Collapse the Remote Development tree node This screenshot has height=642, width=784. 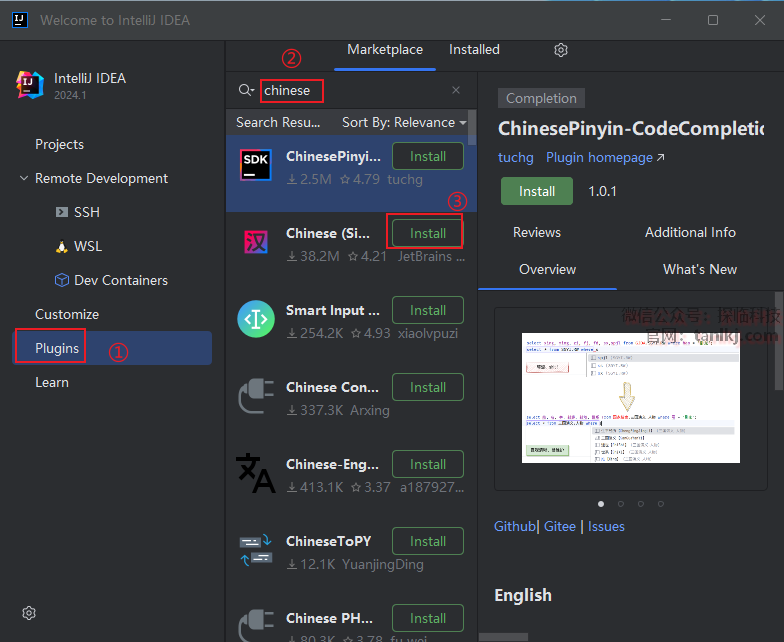point(24,178)
